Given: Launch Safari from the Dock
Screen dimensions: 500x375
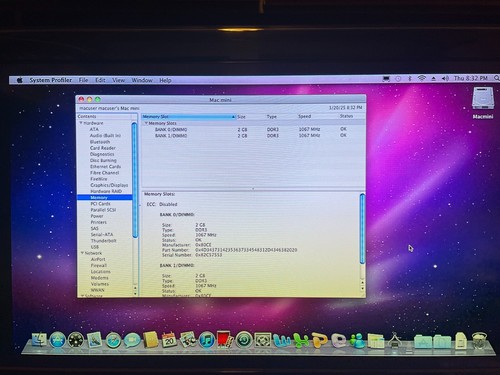Looking at the screenshot, I should click(x=113, y=341).
